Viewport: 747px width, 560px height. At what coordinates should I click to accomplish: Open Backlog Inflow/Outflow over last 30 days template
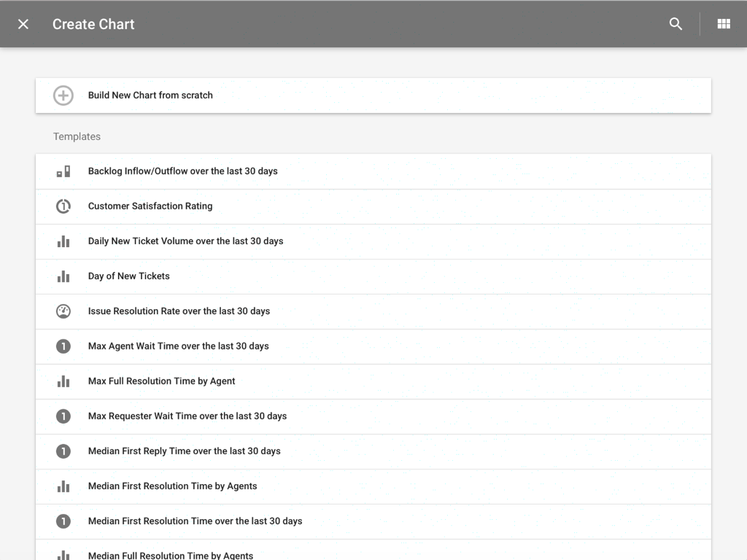(x=182, y=171)
